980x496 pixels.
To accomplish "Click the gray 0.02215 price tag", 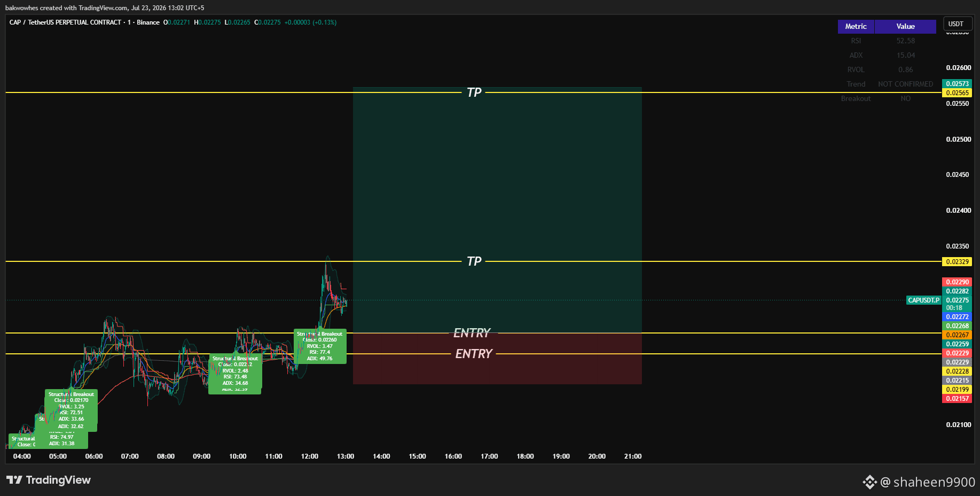I will pyautogui.click(x=957, y=381).
